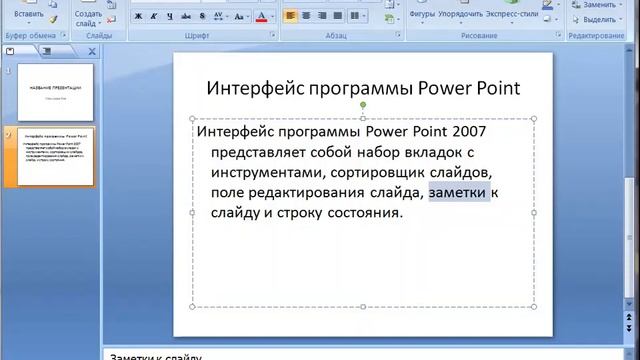Click the Shape Outline pencil icon

coord(547,4)
